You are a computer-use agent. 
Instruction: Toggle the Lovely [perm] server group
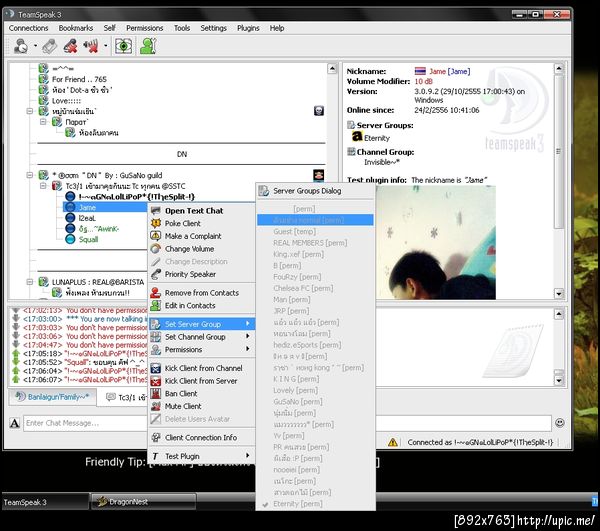pyautogui.click(x=315, y=390)
